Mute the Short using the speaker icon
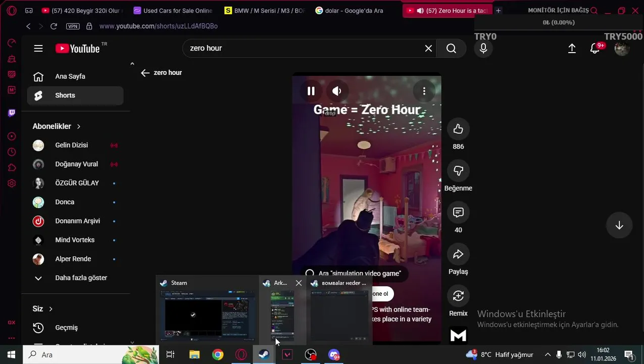The image size is (644, 364). click(337, 91)
